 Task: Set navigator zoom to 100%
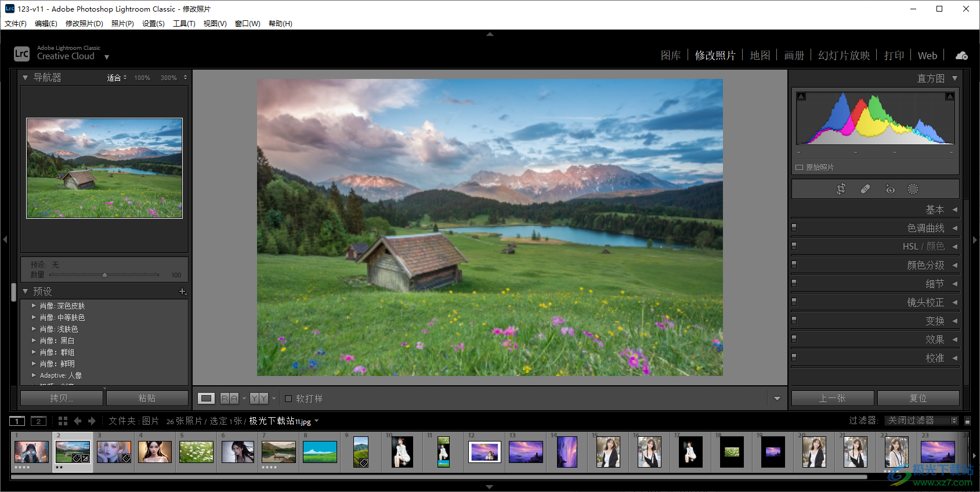click(142, 78)
